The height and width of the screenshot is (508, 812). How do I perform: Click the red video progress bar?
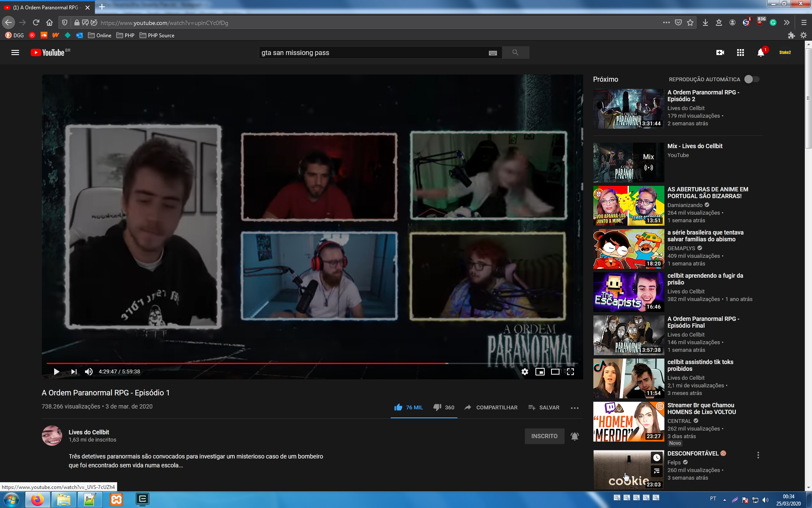pyautogui.click(x=245, y=363)
